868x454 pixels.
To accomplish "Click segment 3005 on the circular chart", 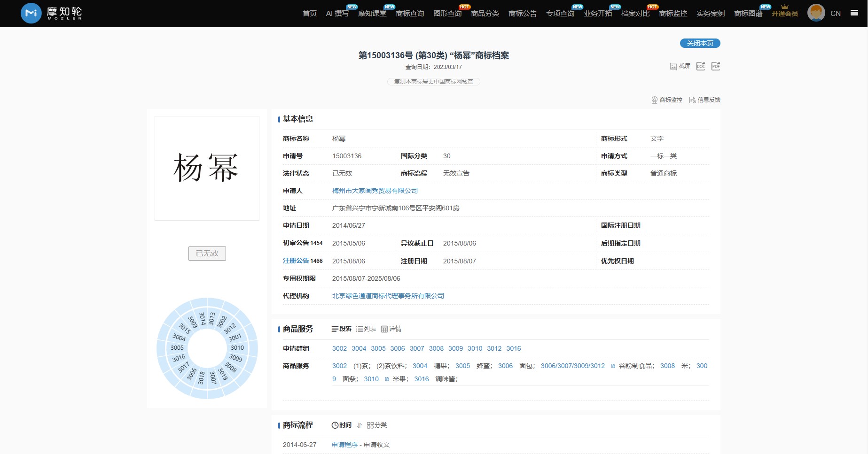I will [177, 348].
